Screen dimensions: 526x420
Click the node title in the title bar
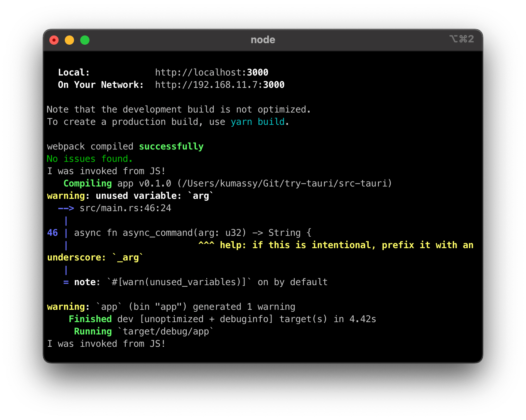[x=263, y=40]
